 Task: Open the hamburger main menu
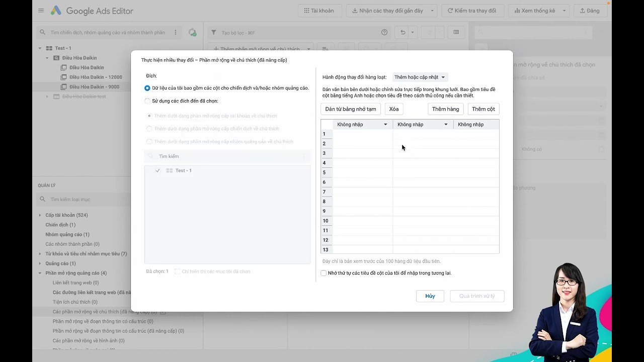point(41,11)
